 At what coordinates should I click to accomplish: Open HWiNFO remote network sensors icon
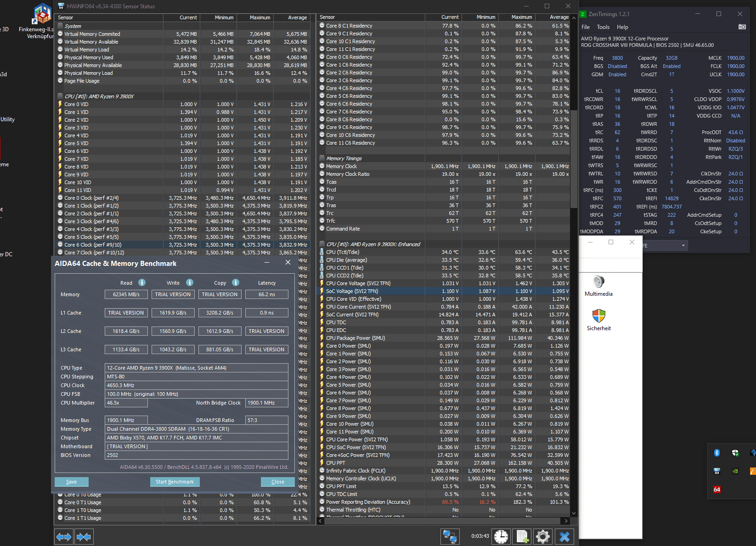[450, 536]
